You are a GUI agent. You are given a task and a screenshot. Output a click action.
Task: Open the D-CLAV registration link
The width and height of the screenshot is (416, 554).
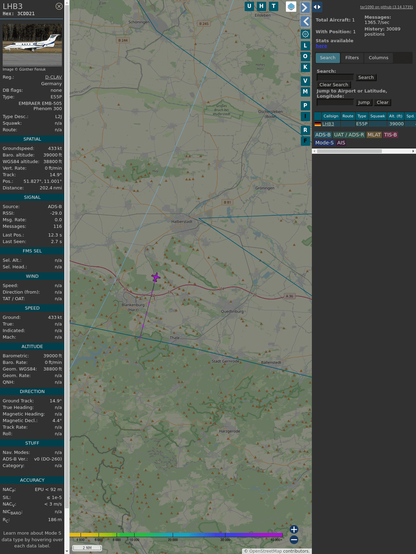53,77
